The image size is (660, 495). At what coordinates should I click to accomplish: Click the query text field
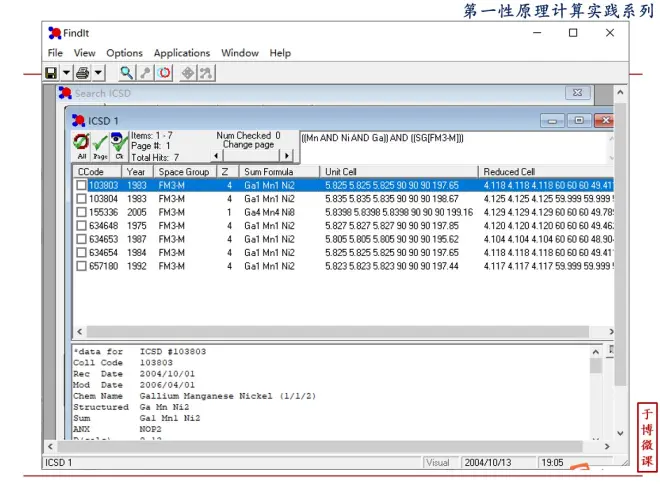[450, 145]
